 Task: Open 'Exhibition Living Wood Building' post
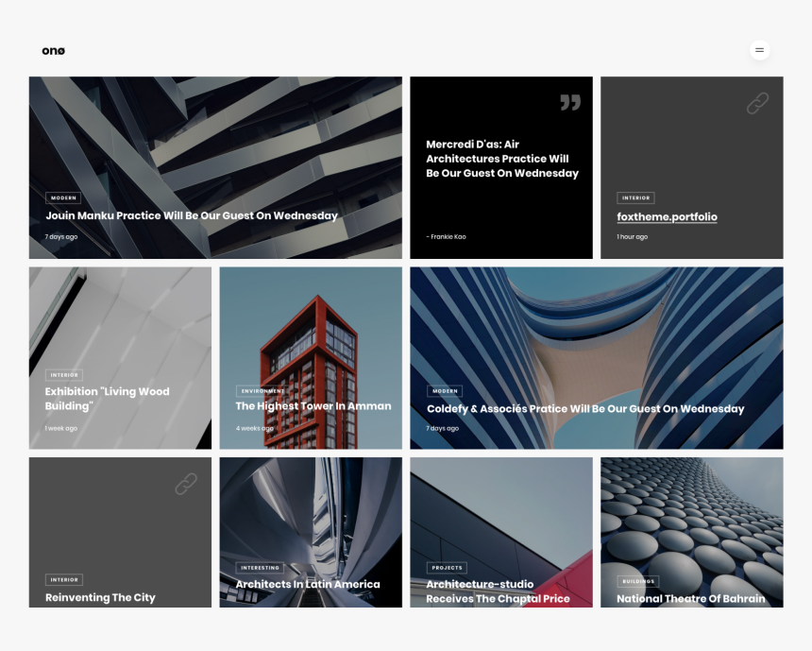click(108, 399)
